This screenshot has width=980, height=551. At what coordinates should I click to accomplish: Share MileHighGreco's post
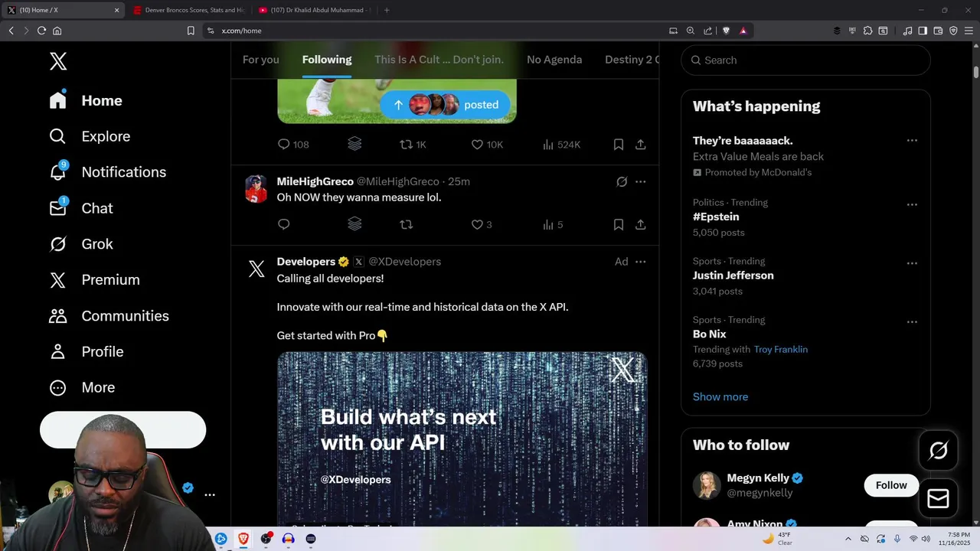pos(641,224)
